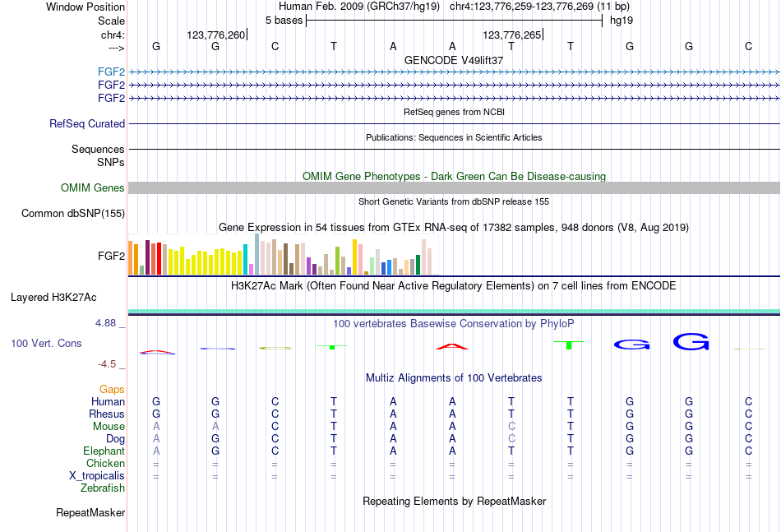Click the ---> strand direction arrow label
Image resolution: width=781 pixels, height=532 pixels.
(x=117, y=48)
